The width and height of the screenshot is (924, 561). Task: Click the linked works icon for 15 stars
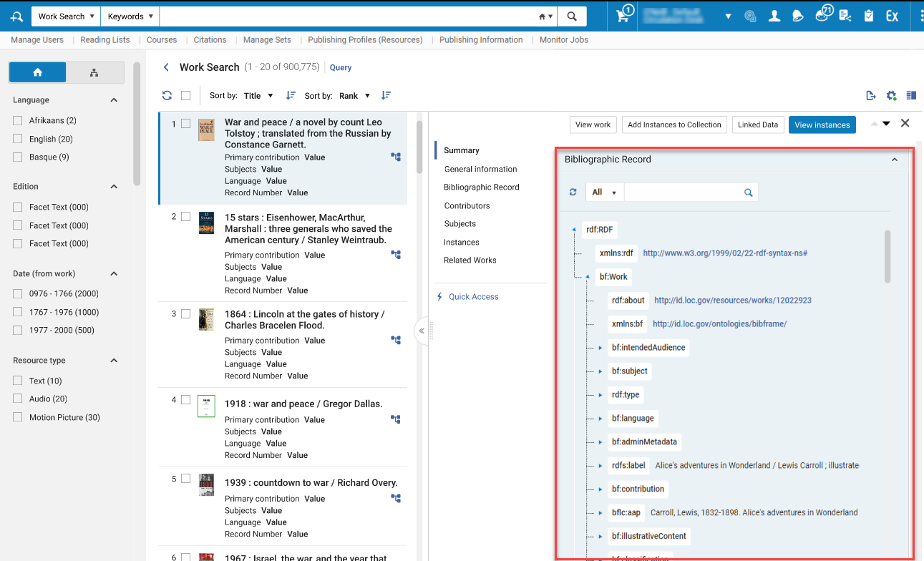[x=396, y=254]
